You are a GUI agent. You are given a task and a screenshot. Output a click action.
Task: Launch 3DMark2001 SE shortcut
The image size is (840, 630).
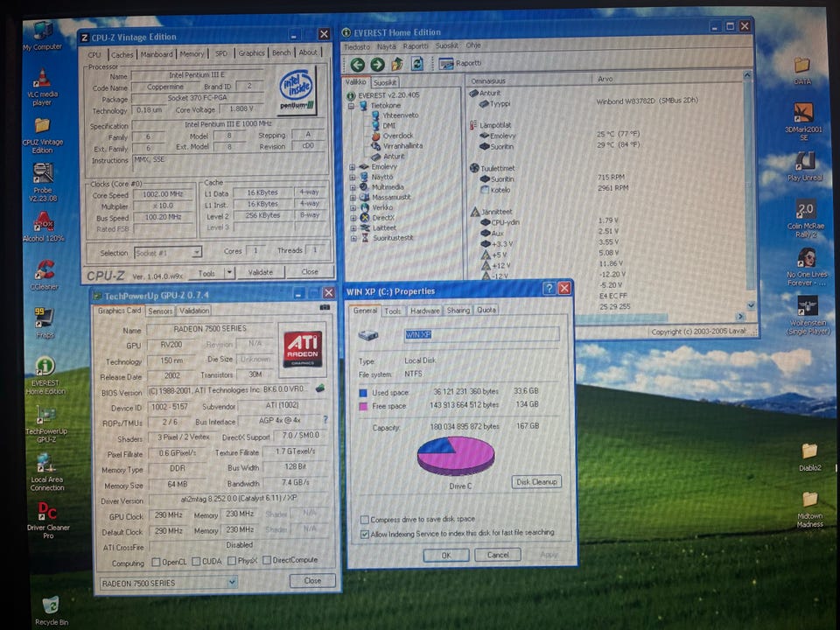click(803, 121)
